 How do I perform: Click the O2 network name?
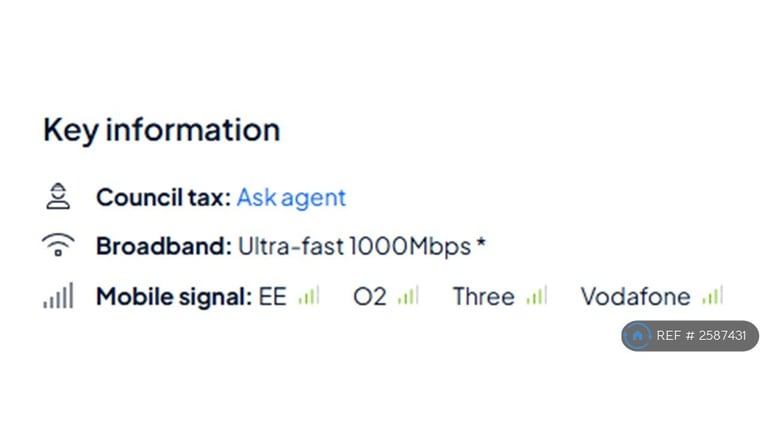(x=370, y=296)
